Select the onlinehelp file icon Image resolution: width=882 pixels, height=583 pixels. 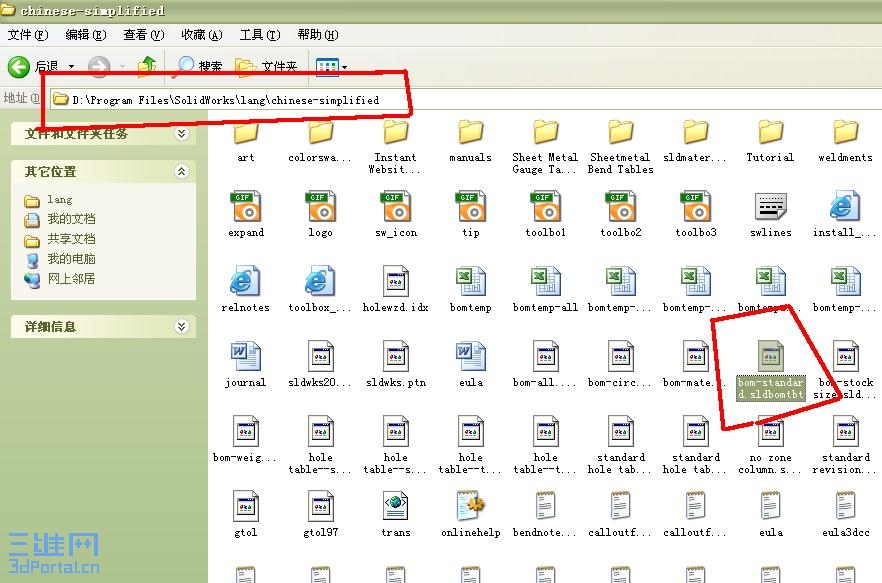tap(471, 513)
